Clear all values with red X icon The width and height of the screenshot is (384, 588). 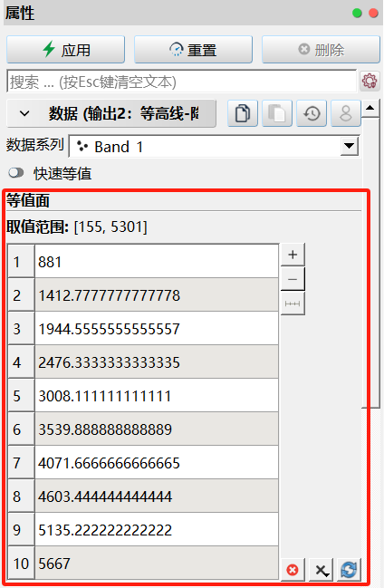(x=293, y=570)
